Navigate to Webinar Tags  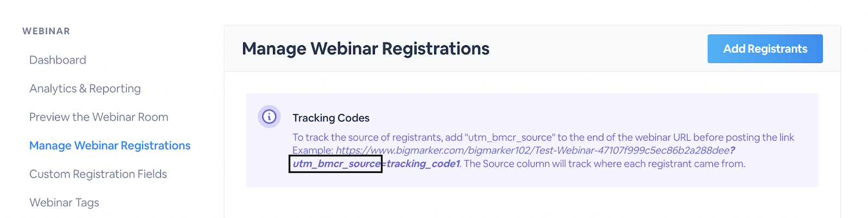tap(64, 203)
